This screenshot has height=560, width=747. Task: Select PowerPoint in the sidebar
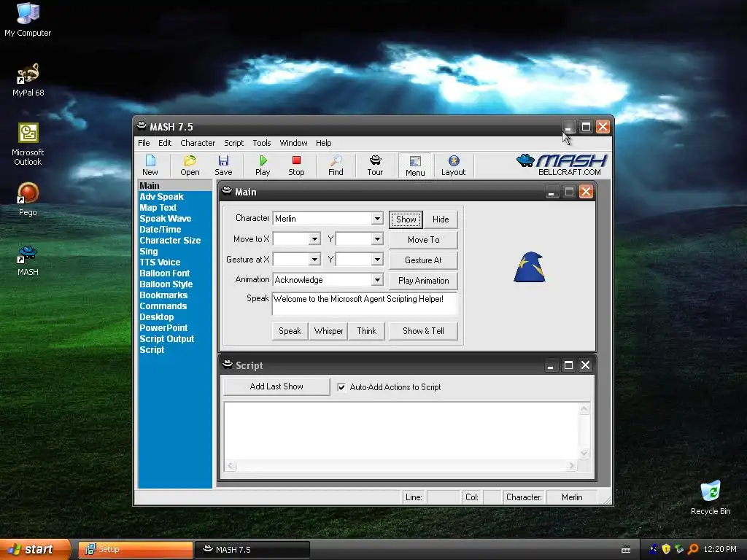(x=163, y=328)
